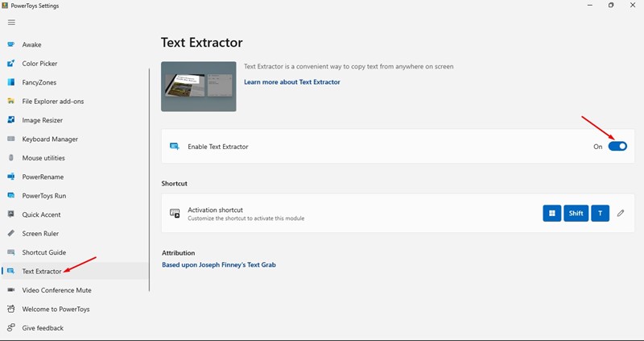
Task: Go to Mouse utilities settings
Action: [x=43, y=158]
